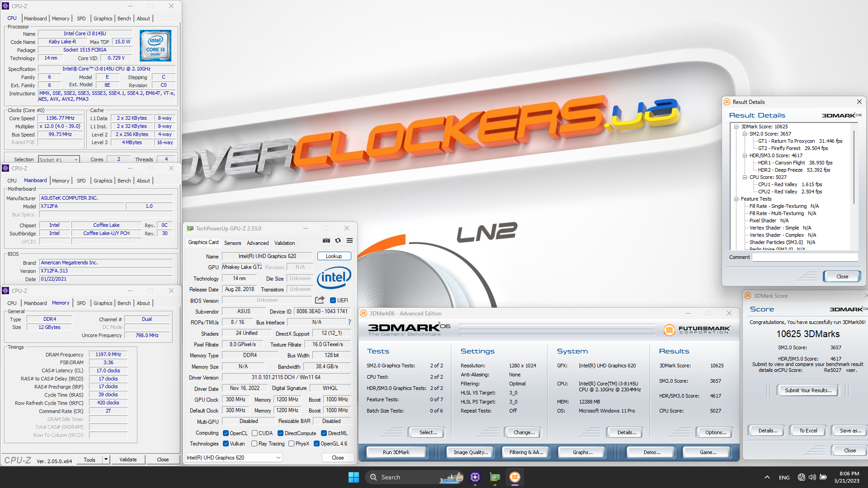Open Bench tab in bottom CPU-Z window
Image resolution: width=868 pixels, height=488 pixels.
pyautogui.click(x=124, y=303)
